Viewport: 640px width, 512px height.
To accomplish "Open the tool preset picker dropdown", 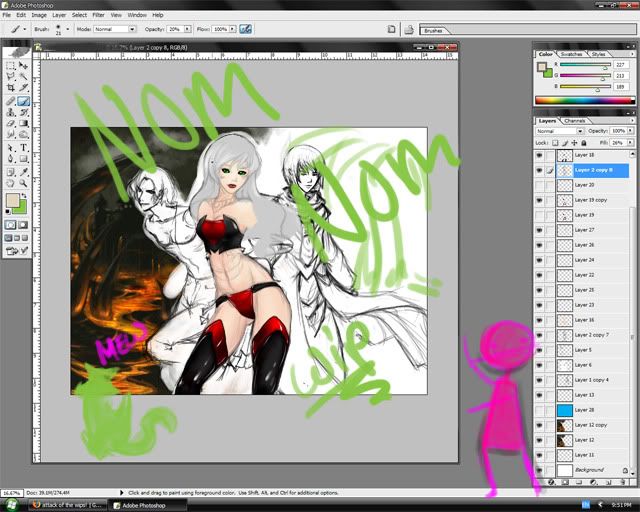I will 25,29.
